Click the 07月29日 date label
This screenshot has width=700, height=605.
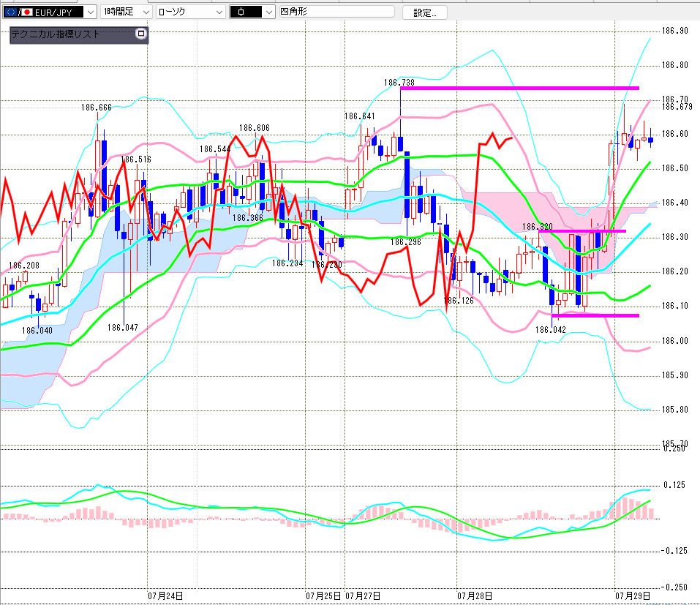pos(633,596)
